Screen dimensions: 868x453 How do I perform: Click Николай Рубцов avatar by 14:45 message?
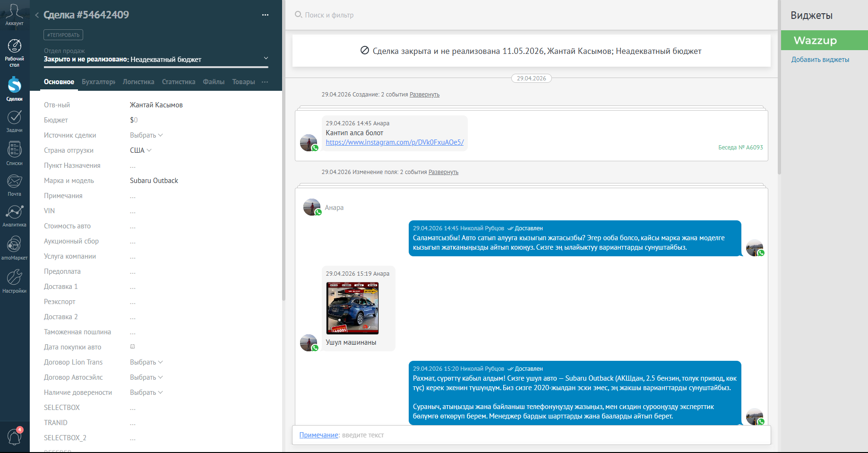[755, 248]
